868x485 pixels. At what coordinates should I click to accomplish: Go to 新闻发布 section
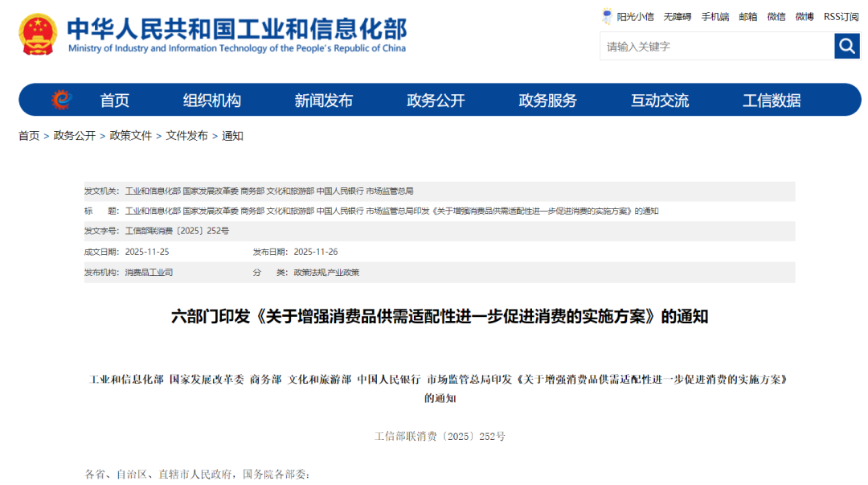(324, 101)
